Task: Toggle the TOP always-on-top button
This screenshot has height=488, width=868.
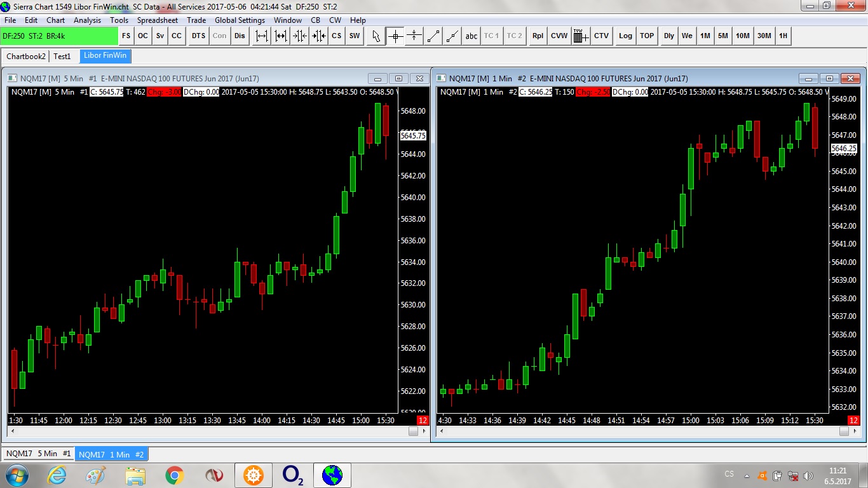Action: (x=647, y=36)
